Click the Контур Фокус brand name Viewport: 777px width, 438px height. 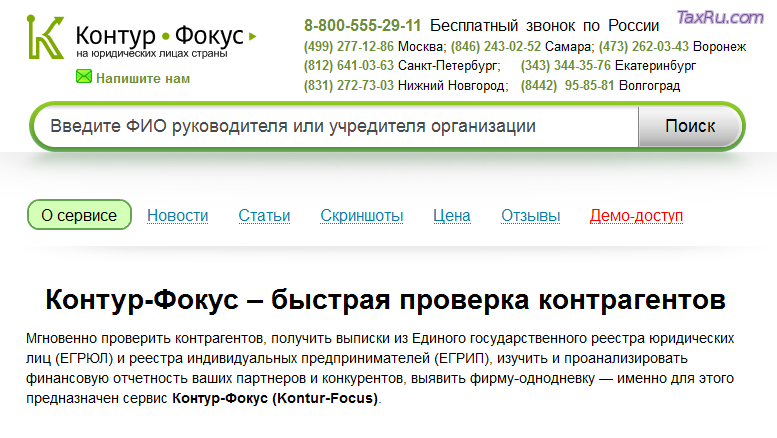pos(160,35)
